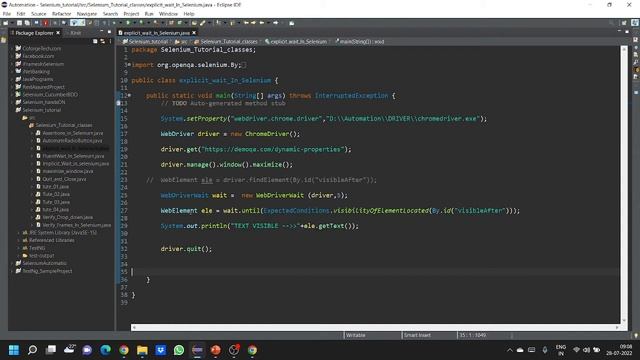Open the Help menu
This screenshot has width=640, height=360.
pyautogui.click(x=189, y=14)
